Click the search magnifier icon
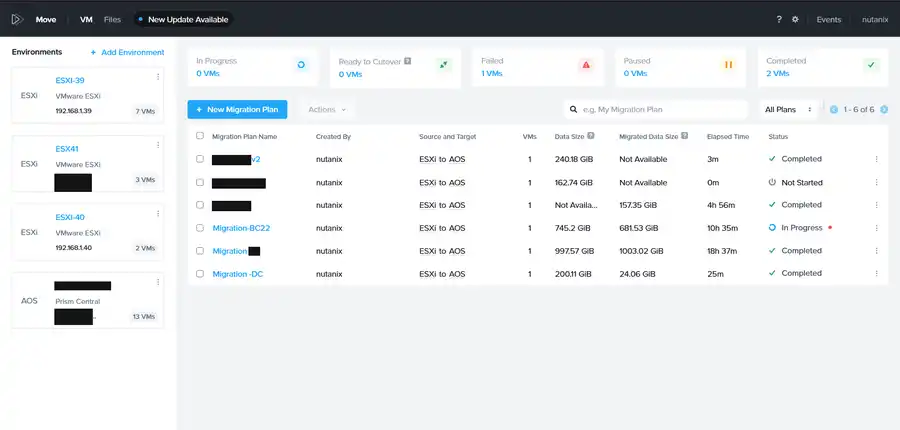 click(x=573, y=109)
